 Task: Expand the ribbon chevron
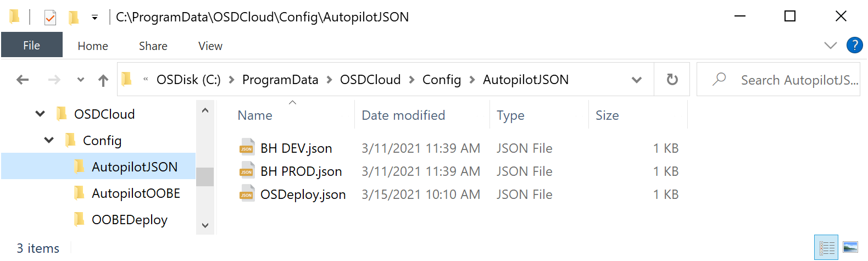point(831,45)
